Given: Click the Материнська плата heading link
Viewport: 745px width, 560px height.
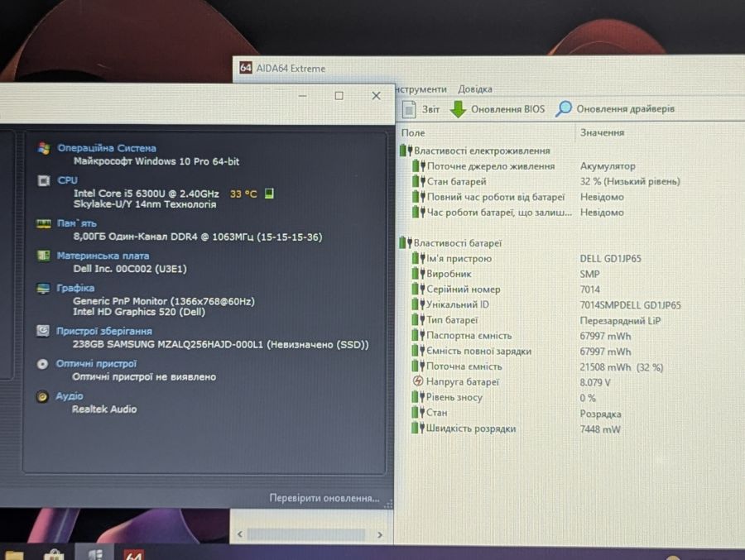Looking at the screenshot, I should pyautogui.click(x=103, y=256).
